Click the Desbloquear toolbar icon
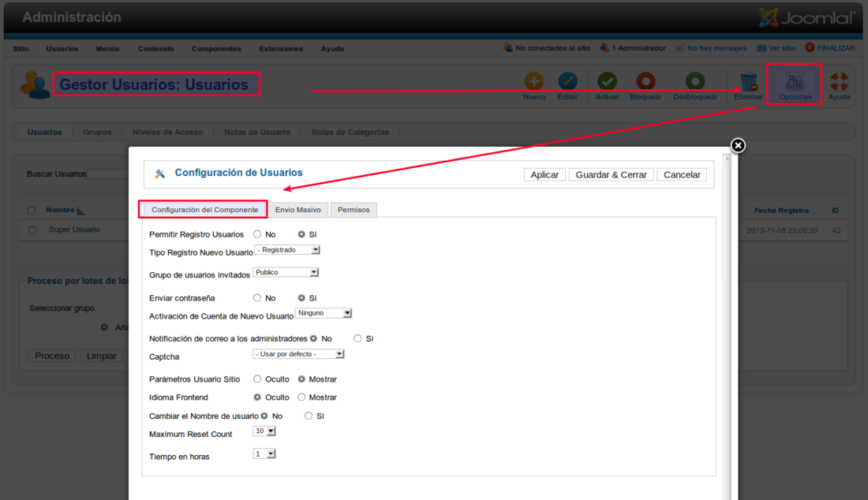Image resolution: width=868 pixels, height=500 pixels. click(x=694, y=81)
